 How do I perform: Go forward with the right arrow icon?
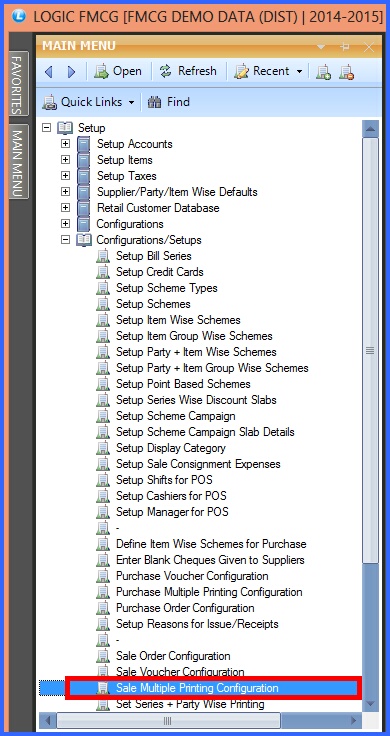tap(71, 72)
